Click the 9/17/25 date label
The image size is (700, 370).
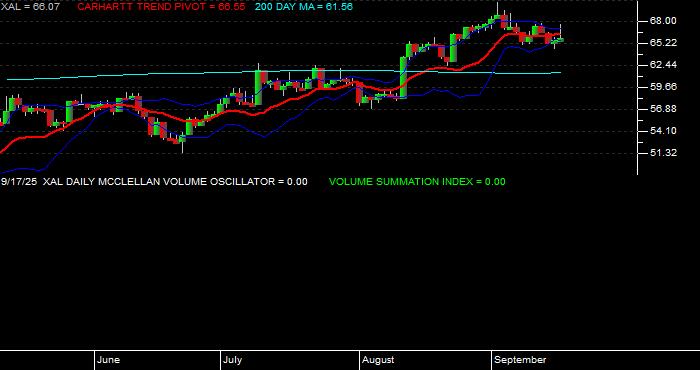click(19, 182)
